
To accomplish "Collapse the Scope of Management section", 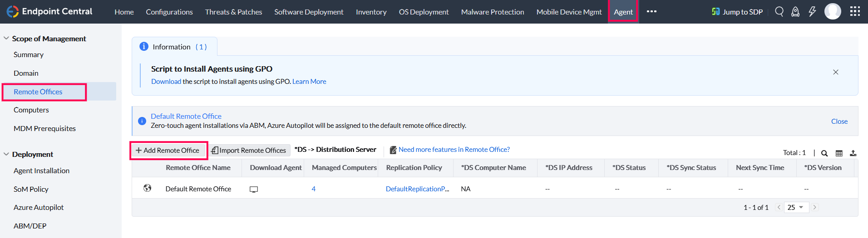I will [6, 39].
